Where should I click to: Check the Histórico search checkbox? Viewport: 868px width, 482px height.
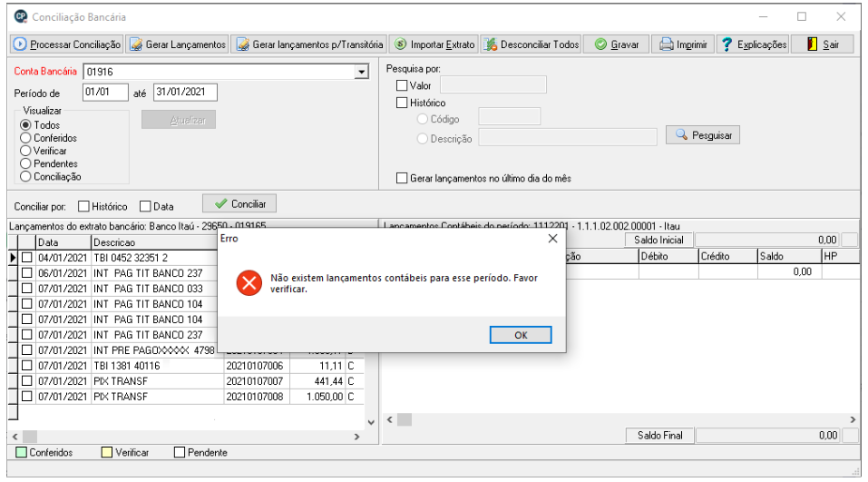402,103
